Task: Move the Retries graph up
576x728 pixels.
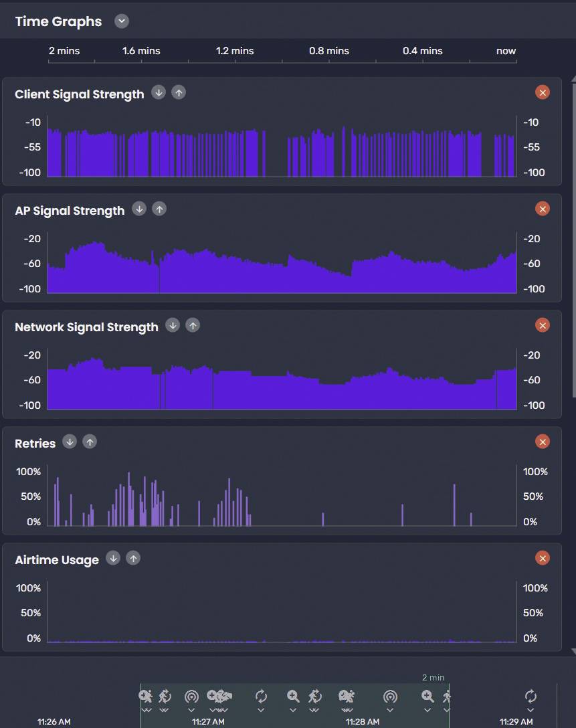Action: 90,442
